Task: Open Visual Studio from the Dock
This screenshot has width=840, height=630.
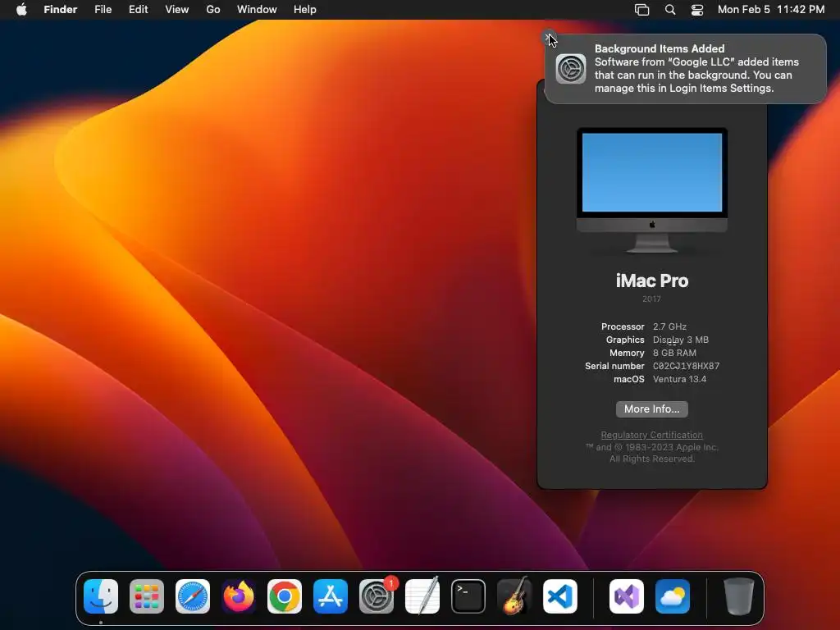Action: 626,596
